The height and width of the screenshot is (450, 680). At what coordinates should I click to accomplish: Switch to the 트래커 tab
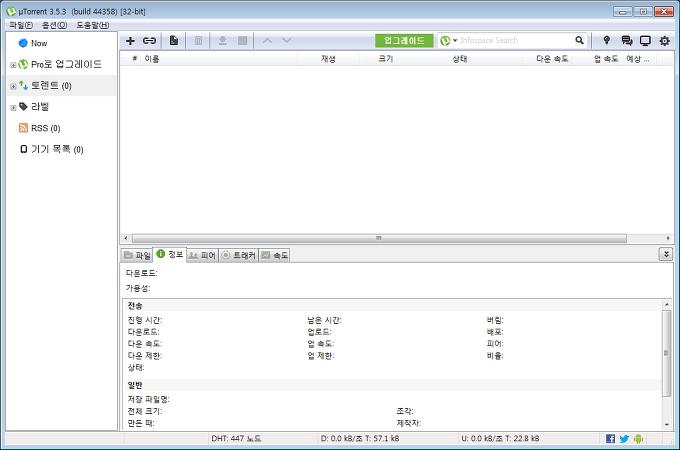pyautogui.click(x=239, y=255)
